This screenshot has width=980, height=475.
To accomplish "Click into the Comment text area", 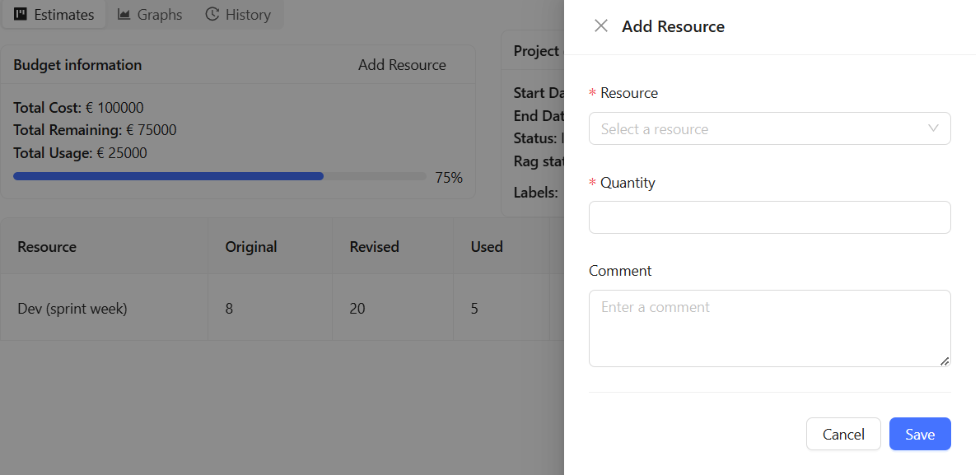I will click(x=769, y=328).
